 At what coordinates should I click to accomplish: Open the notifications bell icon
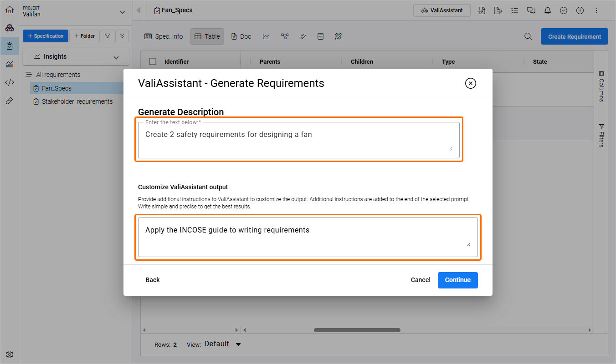[x=547, y=10]
